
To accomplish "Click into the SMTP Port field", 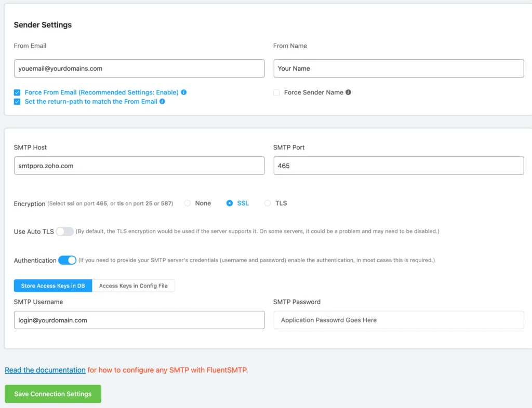I will [x=398, y=166].
